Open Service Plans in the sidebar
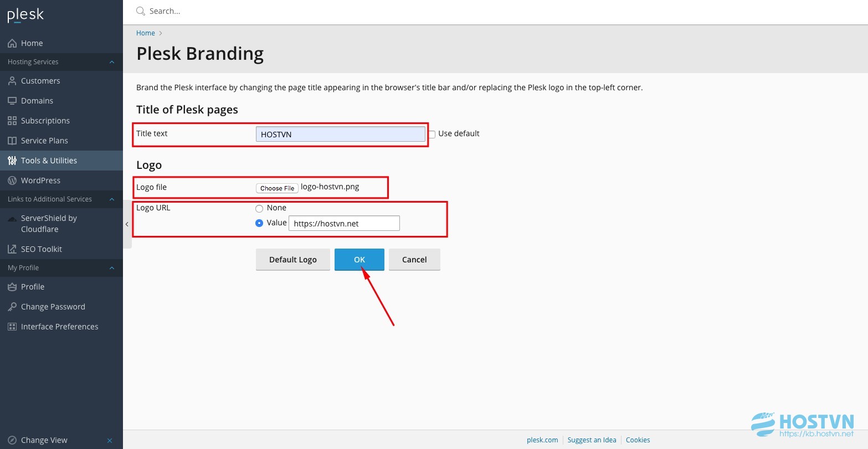This screenshot has height=449, width=868. 61,141
